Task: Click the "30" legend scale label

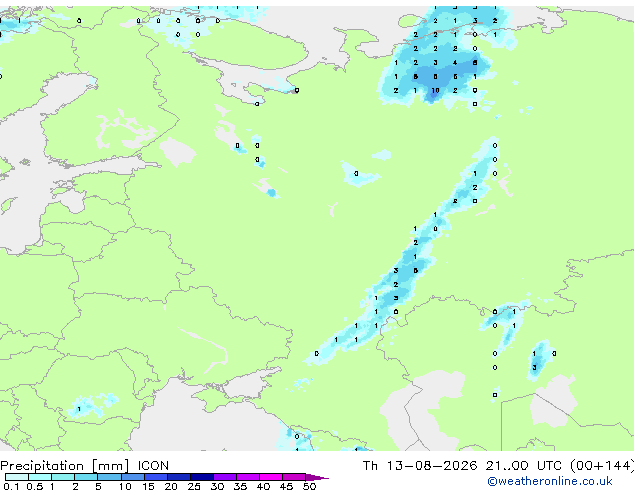Action: pos(217,486)
